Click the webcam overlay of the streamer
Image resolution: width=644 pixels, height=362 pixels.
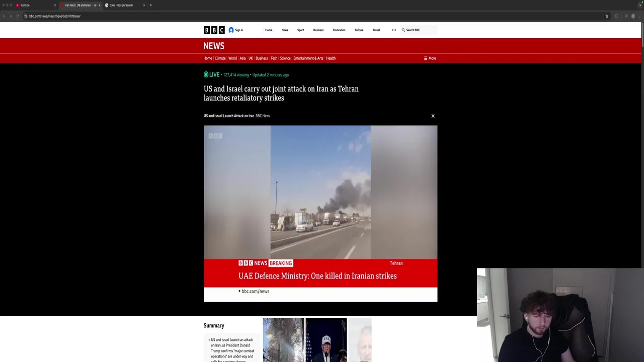pyautogui.click(x=560, y=315)
